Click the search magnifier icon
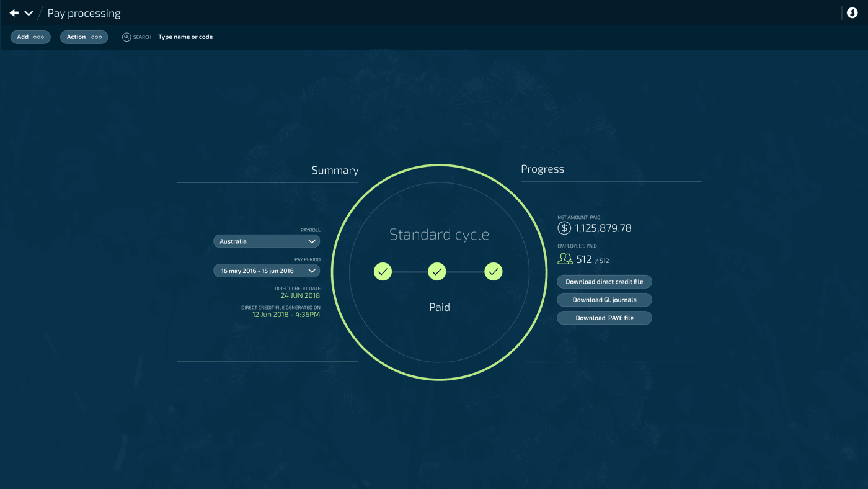The image size is (868, 489). [x=126, y=37]
